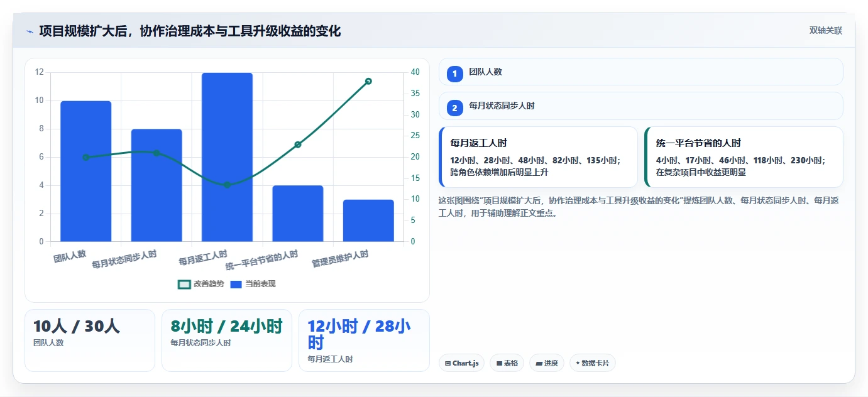Select the 团队人数 bar in chart
Viewport: 868px width, 397px height.
coord(86,171)
